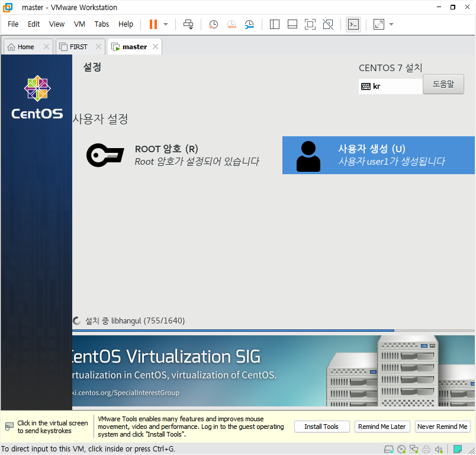
Task: Click the installation progress bar
Action: tap(273, 330)
